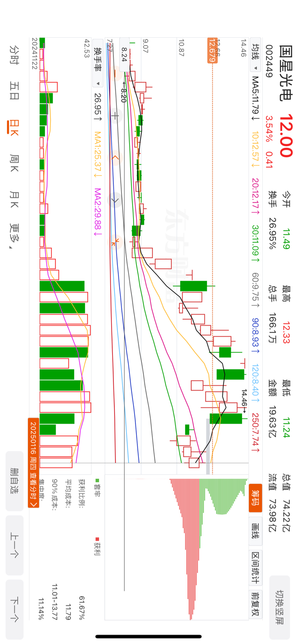Viewport: 297px width, 644px height.
Task: Tap the MA1:25.37 turnover average
Action: click(97, 155)
